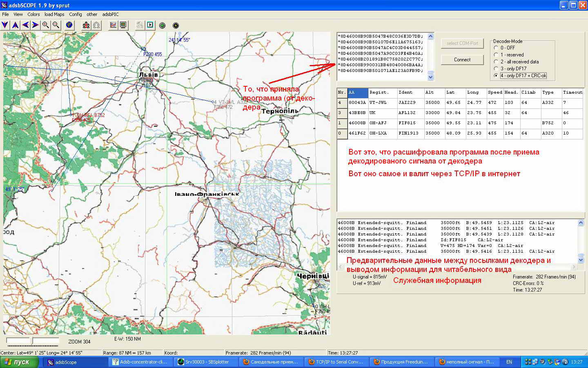This screenshot has width=588, height=368.
Task: Switch to неполный сигнал taskbar window
Action: (466, 362)
